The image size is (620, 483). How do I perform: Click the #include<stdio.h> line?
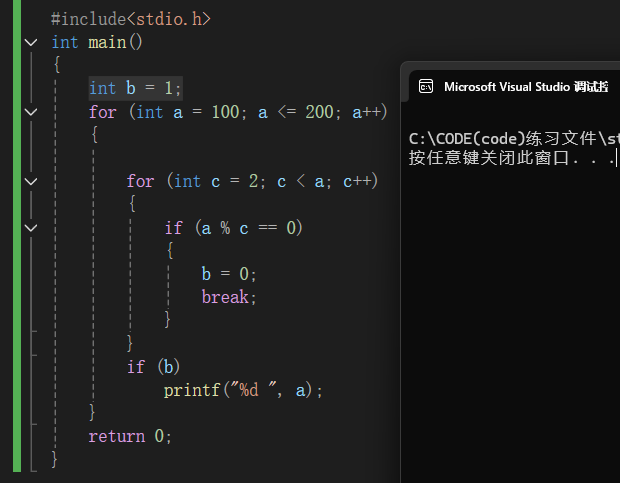pyautogui.click(x=131, y=19)
